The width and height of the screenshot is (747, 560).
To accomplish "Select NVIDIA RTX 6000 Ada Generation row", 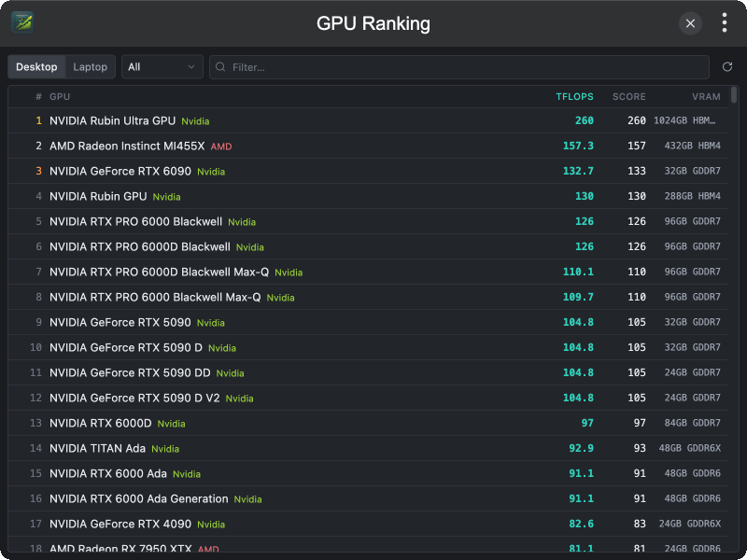I will tap(368, 499).
